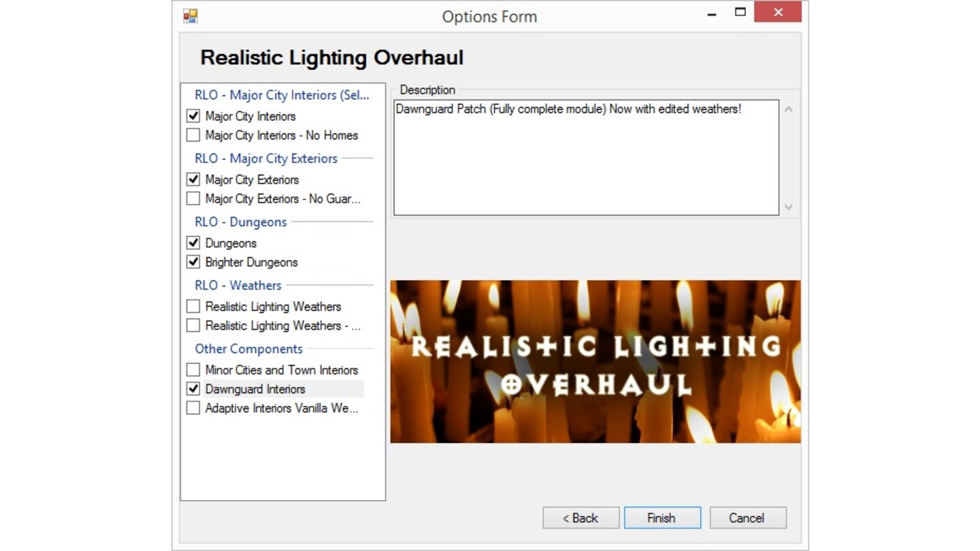Click the 'RLO - Major City Exteriors' group header
Image resolution: width=980 pixels, height=551 pixels.
point(266,158)
